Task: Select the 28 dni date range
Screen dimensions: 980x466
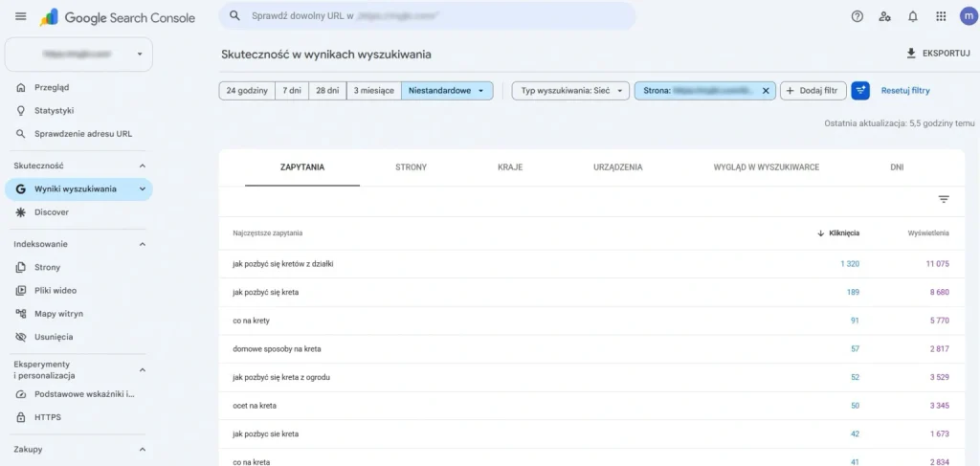Action: pyautogui.click(x=327, y=91)
